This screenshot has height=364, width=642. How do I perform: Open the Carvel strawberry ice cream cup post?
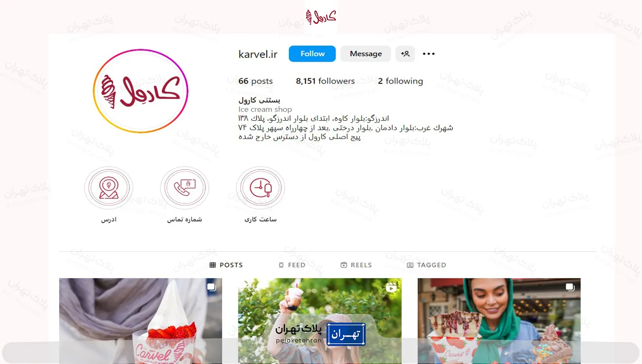click(x=141, y=321)
